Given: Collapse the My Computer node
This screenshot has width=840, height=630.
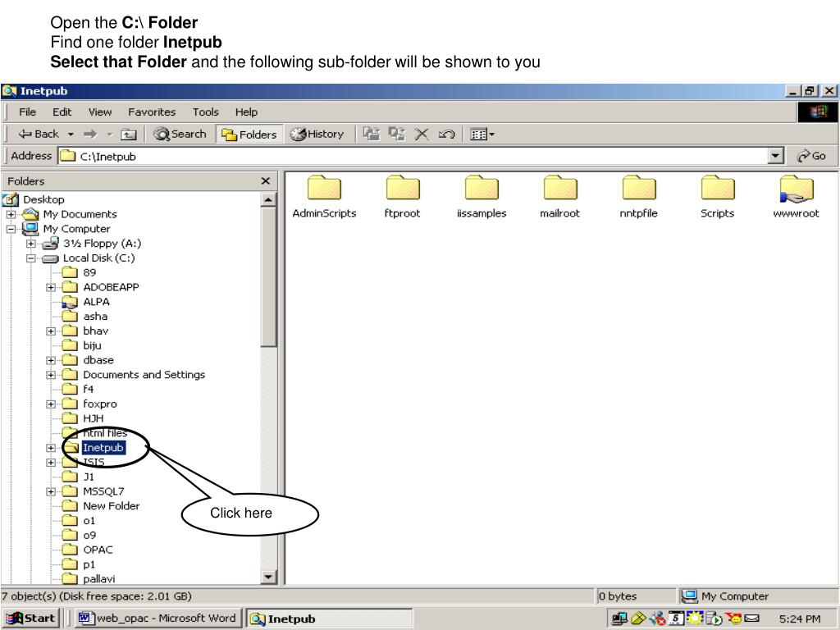Looking at the screenshot, I should click(11, 229).
